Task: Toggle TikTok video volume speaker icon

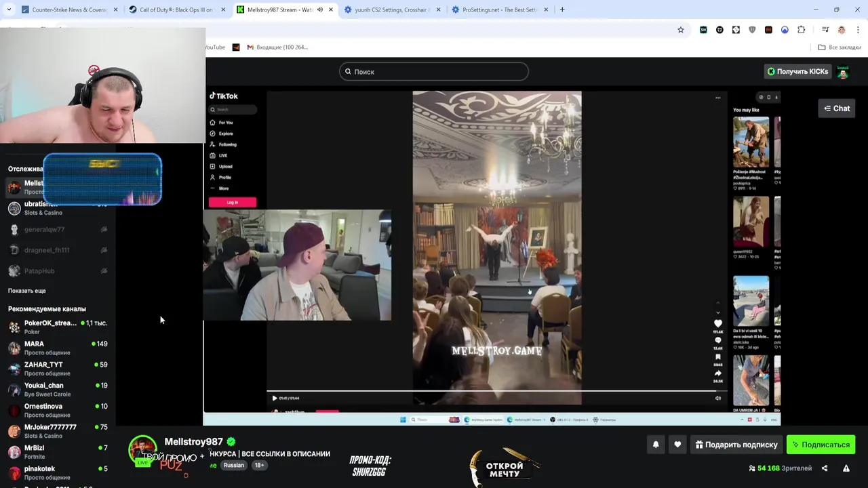Action: click(718, 398)
